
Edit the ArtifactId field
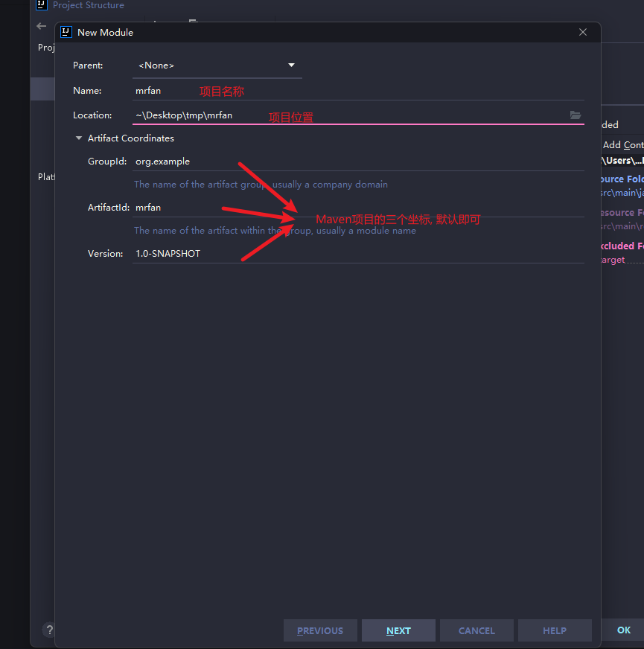pos(358,208)
